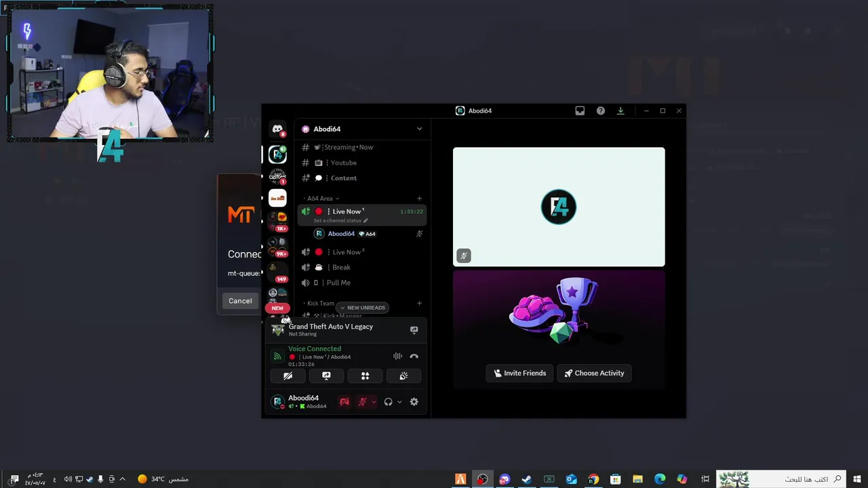Open voice connection quality details icon
Viewport: 868px width, 488px height.
click(x=277, y=356)
